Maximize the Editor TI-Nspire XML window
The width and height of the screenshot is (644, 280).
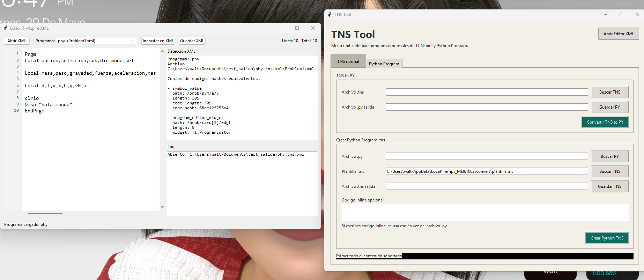[x=297, y=28]
